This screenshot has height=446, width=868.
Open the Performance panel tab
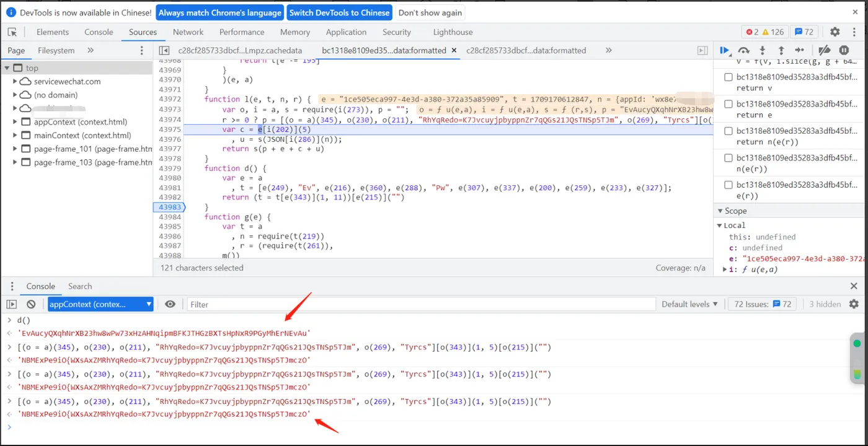[242, 32]
